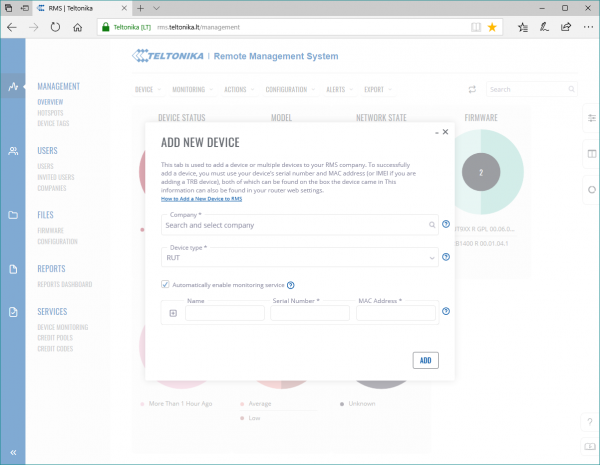Screen dimensions: 600x465
Task: Click the Firmware donut chart center
Action: click(481, 172)
